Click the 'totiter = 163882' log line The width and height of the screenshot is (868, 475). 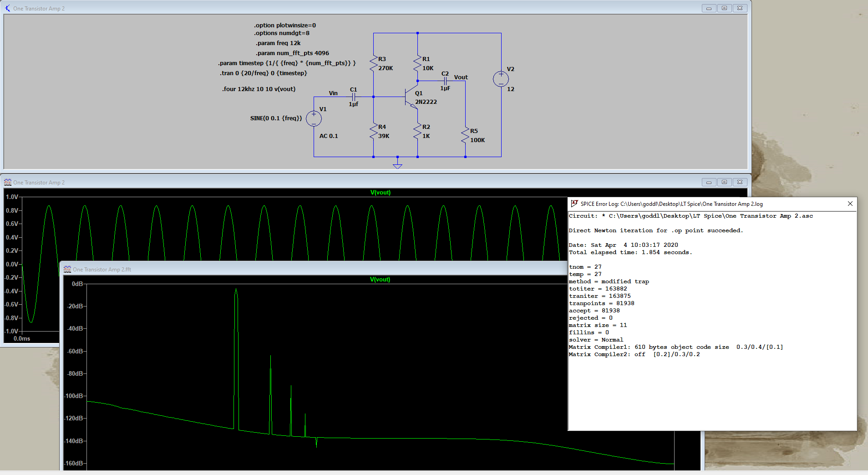pyautogui.click(x=598, y=289)
